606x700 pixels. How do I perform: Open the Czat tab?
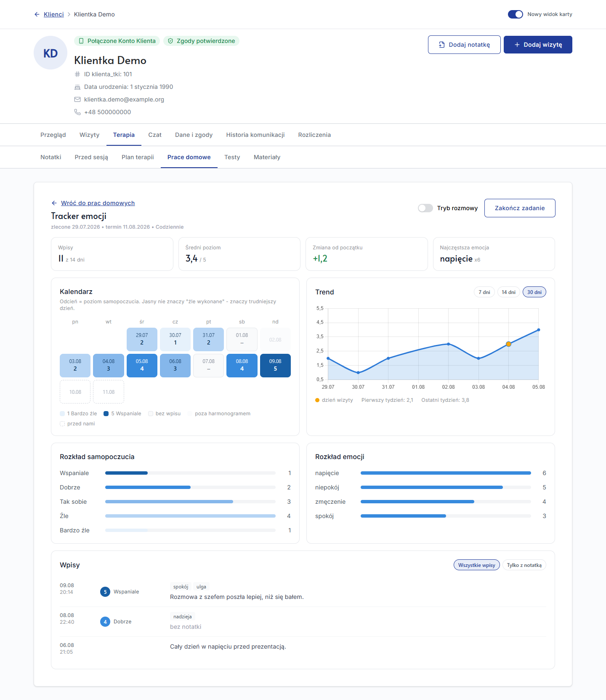155,135
